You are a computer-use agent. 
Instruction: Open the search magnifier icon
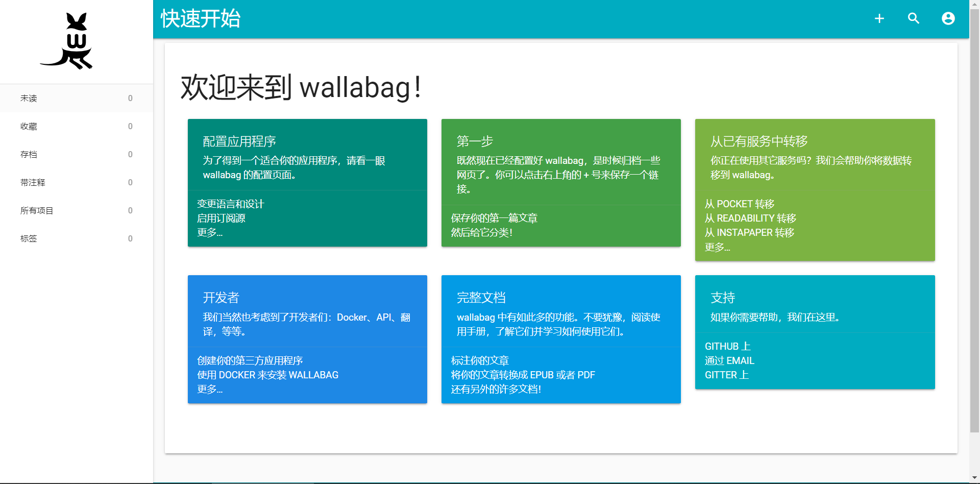coord(914,19)
